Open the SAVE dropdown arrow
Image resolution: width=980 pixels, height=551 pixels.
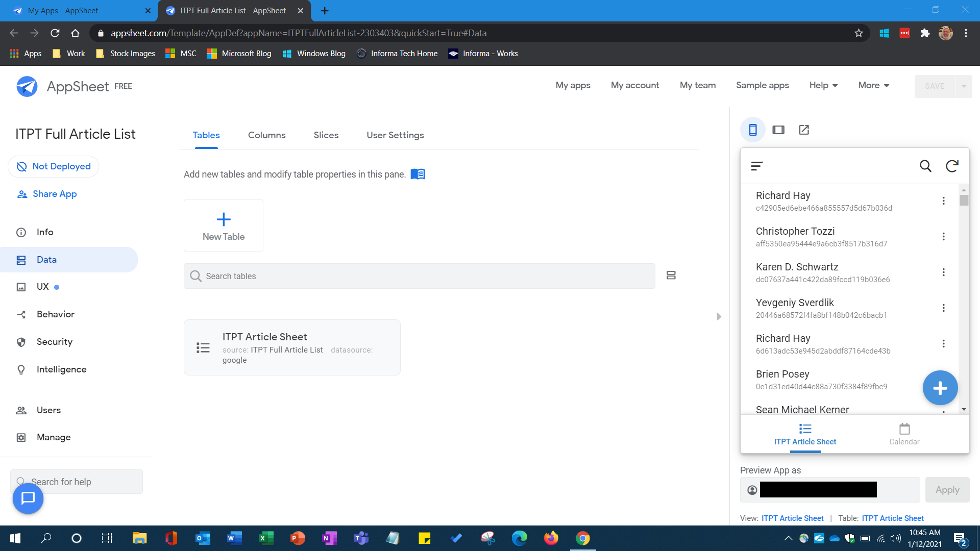click(964, 86)
